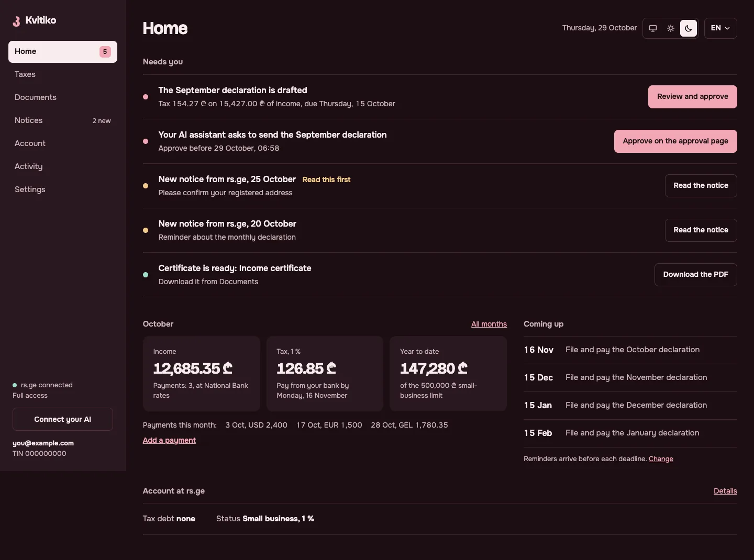Go to Taxes in sidebar
The width and height of the screenshot is (754, 560).
63,74
